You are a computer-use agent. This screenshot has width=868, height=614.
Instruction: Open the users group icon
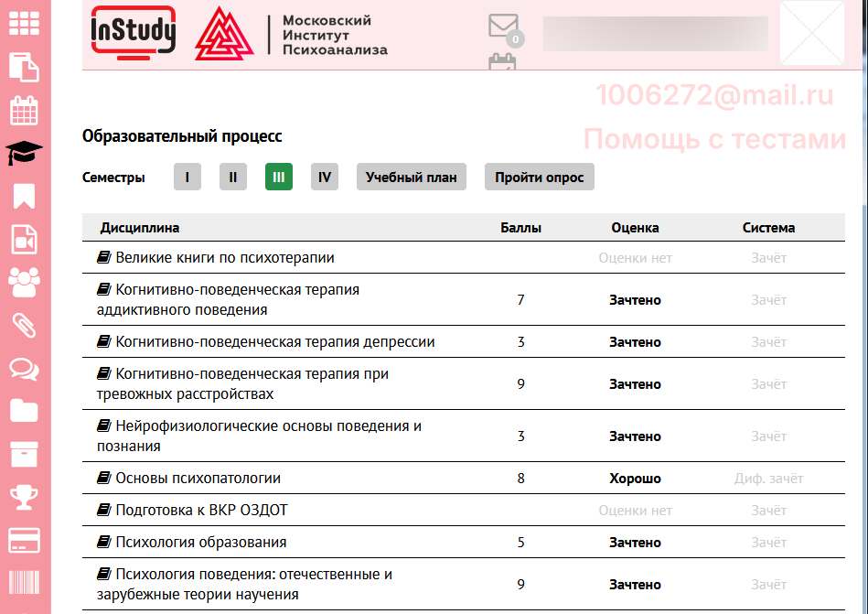click(24, 283)
